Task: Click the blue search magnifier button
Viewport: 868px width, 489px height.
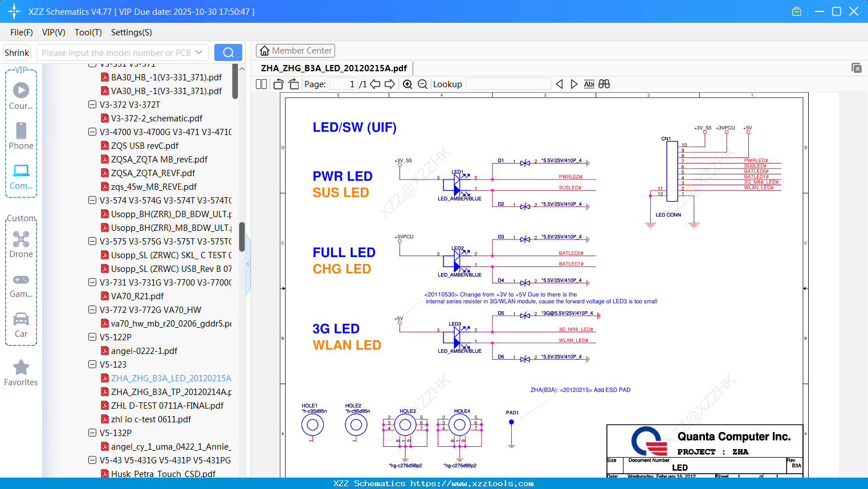Action: coord(228,52)
